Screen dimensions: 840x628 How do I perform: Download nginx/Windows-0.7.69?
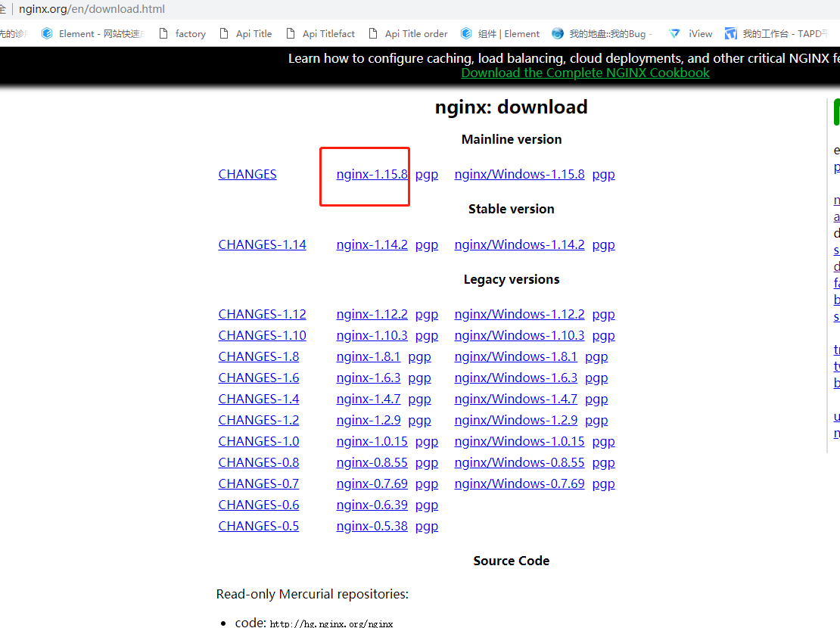click(x=519, y=483)
